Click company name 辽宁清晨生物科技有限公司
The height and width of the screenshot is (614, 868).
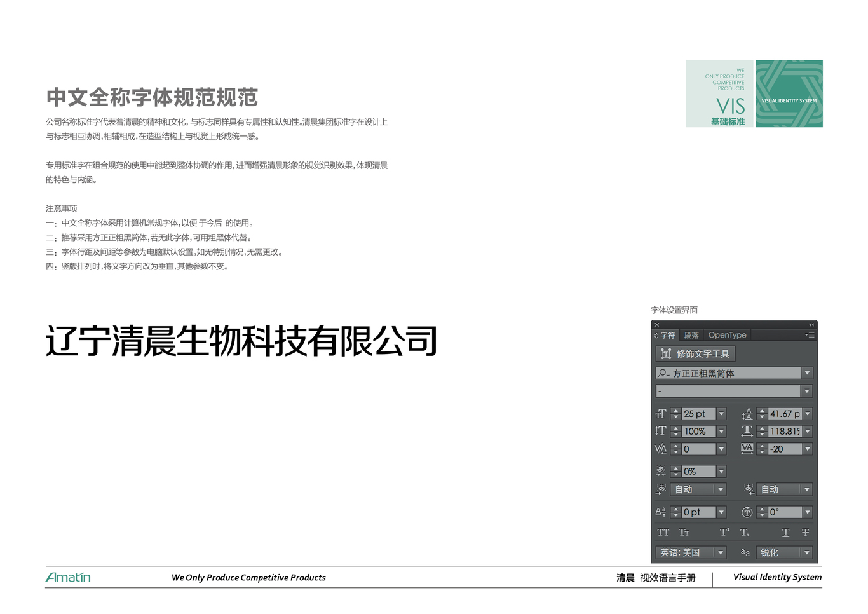tap(241, 341)
